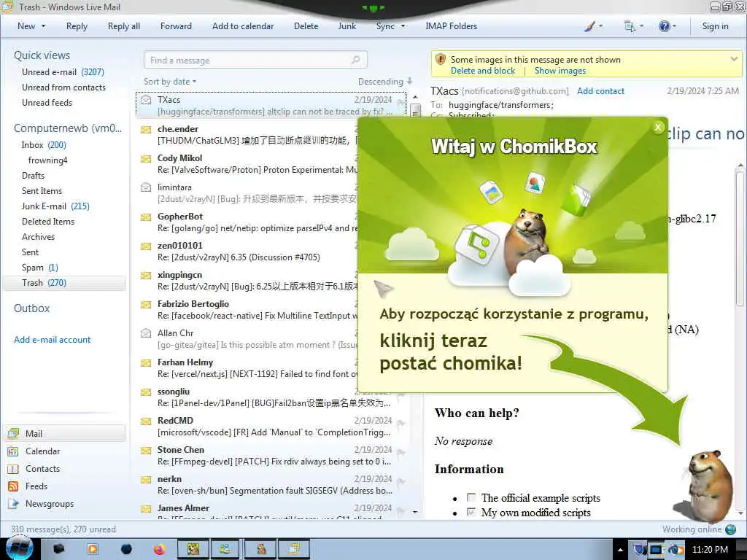Click the flag icon on Stone Chen message
This screenshot has height=560, width=747.
click(400, 453)
